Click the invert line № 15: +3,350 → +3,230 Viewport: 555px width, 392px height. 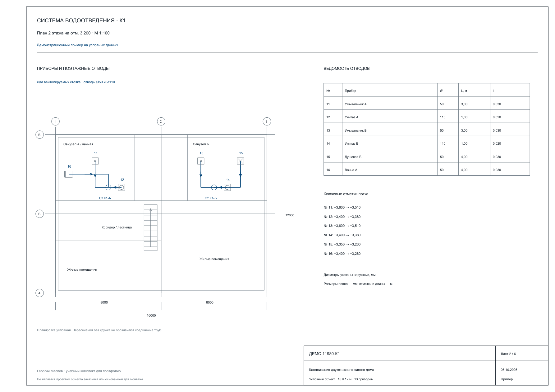342,245
